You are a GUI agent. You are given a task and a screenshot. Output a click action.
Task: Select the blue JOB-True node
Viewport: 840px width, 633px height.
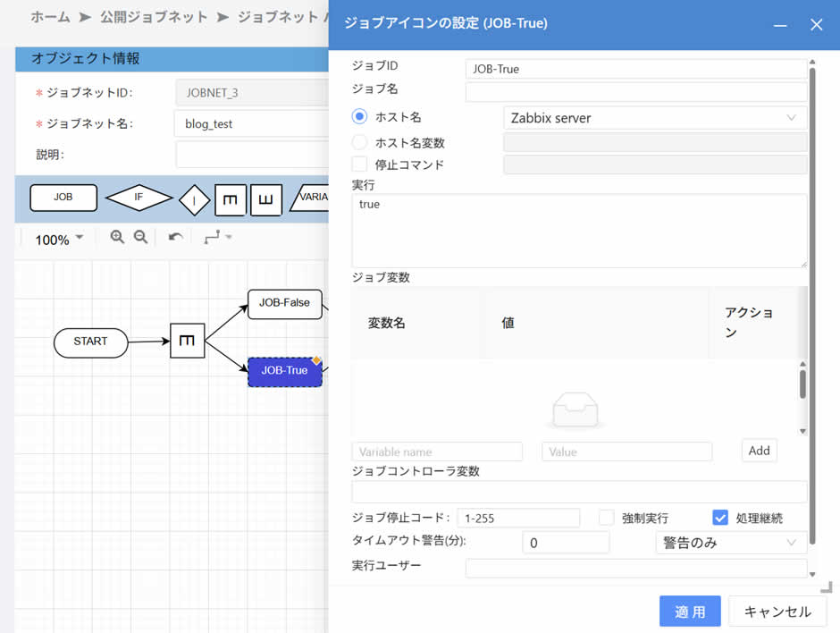click(x=284, y=371)
